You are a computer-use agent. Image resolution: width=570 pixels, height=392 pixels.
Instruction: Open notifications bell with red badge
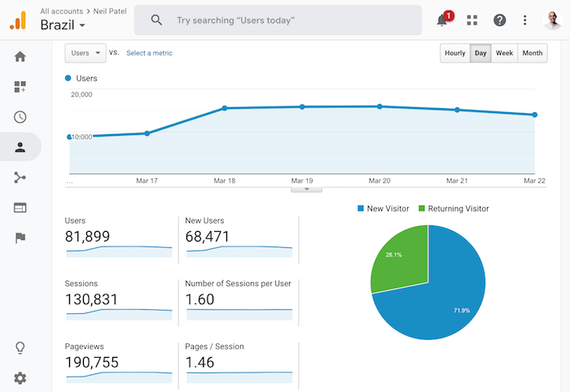tap(443, 20)
